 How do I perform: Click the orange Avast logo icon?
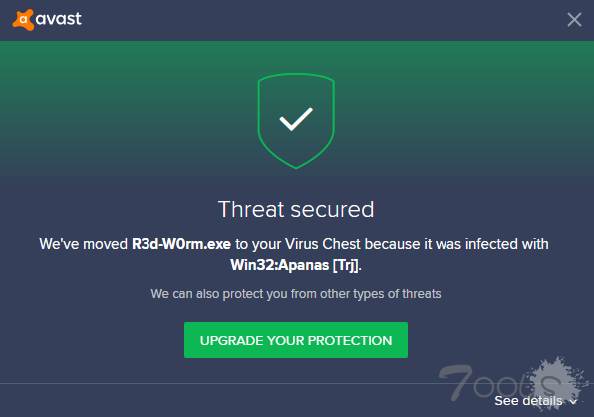pos(23,19)
